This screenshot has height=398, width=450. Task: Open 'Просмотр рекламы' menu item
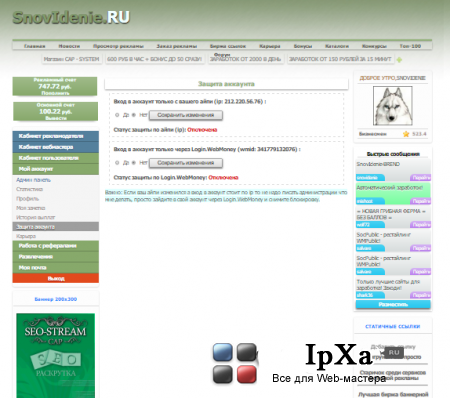pyautogui.click(x=118, y=46)
